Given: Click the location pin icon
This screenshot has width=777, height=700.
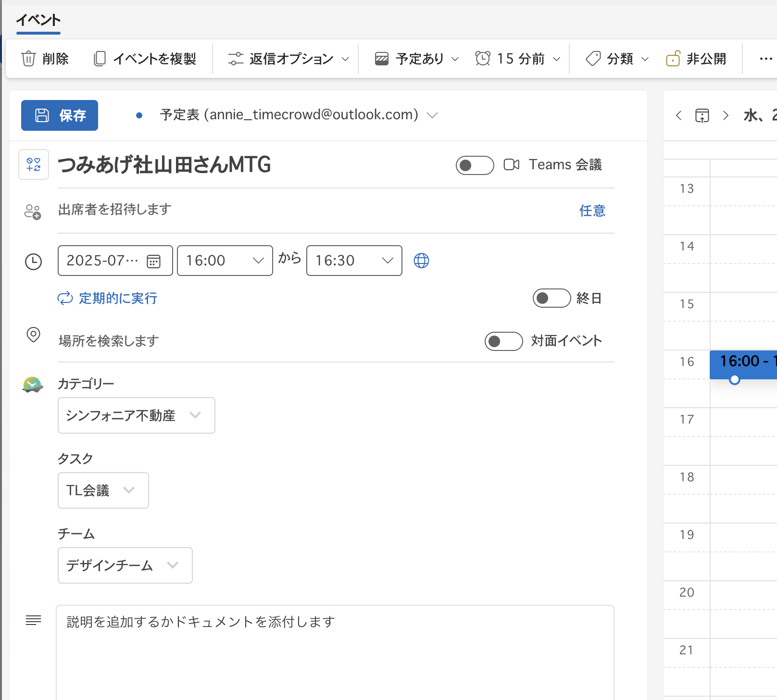Looking at the screenshot, I should pos(33,336).
